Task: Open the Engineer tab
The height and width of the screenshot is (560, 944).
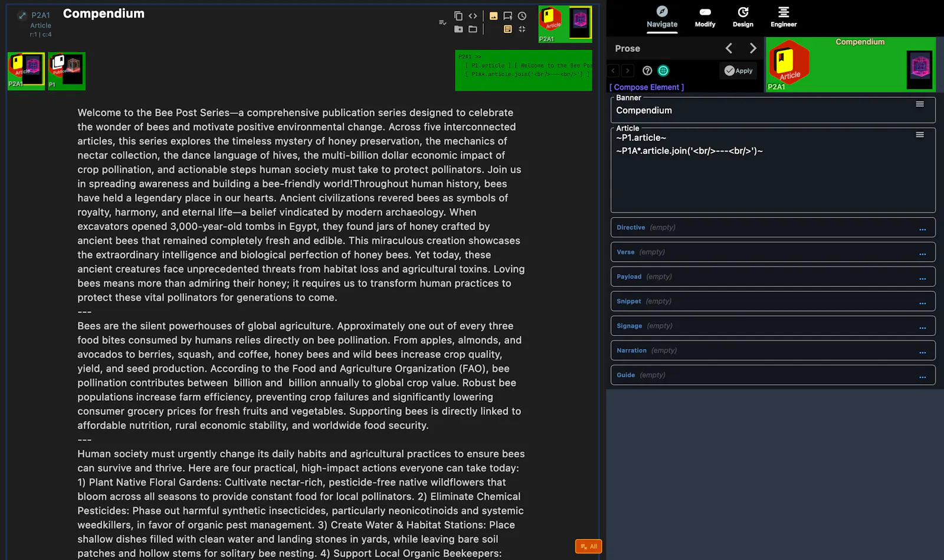Action: 784,17
